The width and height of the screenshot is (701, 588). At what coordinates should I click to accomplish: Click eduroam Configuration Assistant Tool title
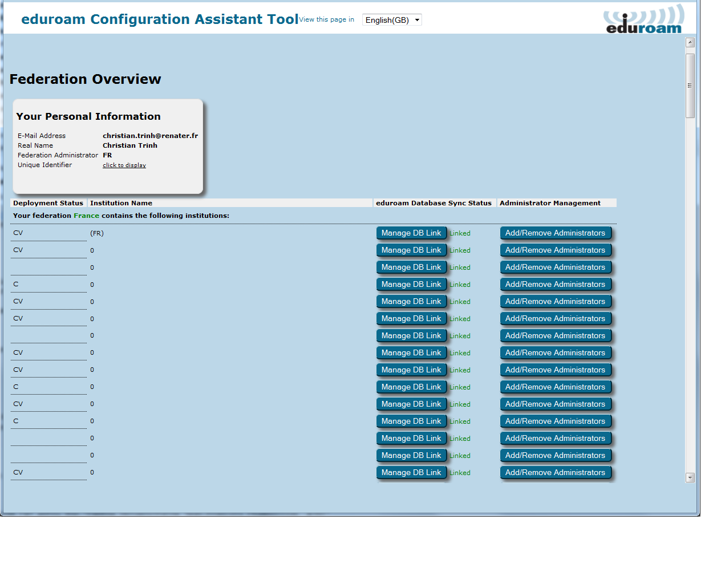coord(160,19)
